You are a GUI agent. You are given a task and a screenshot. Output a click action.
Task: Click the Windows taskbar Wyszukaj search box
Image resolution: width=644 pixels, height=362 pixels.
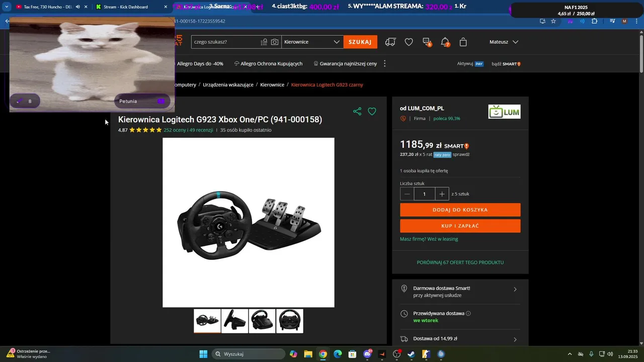(248, 354)
